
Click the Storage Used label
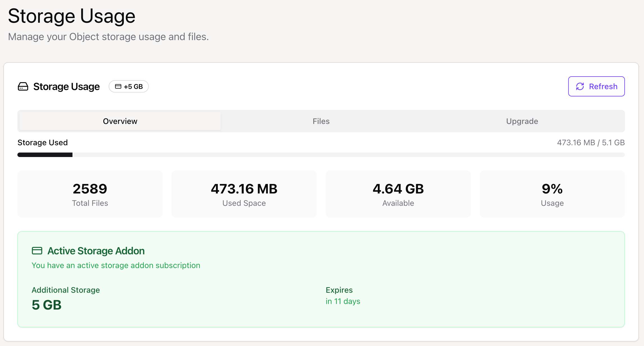pos(42,142)
